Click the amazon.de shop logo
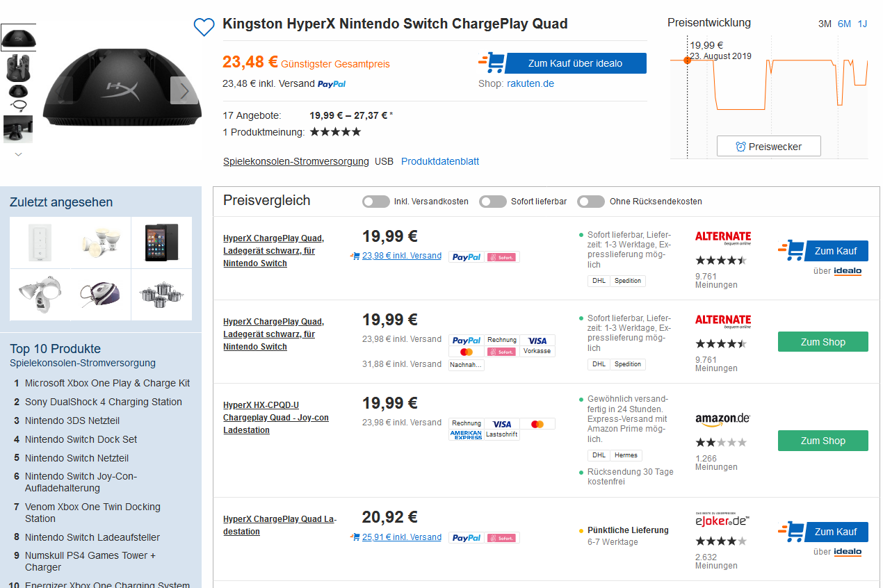 pyautogui.click(x=722, y=419)
